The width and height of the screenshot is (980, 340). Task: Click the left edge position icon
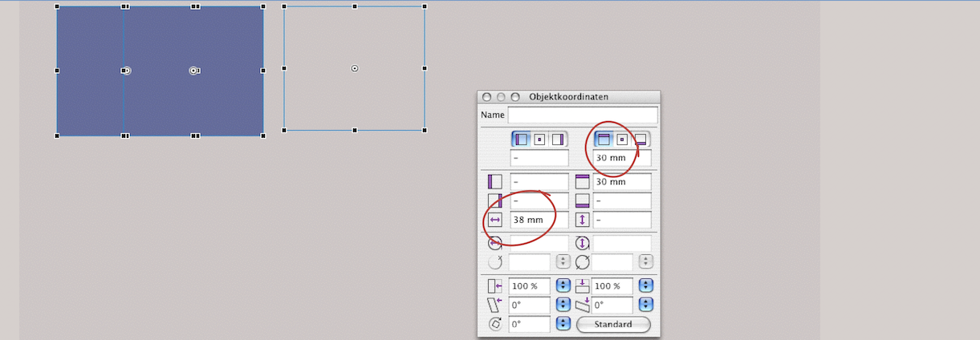(x=494, y=182)
